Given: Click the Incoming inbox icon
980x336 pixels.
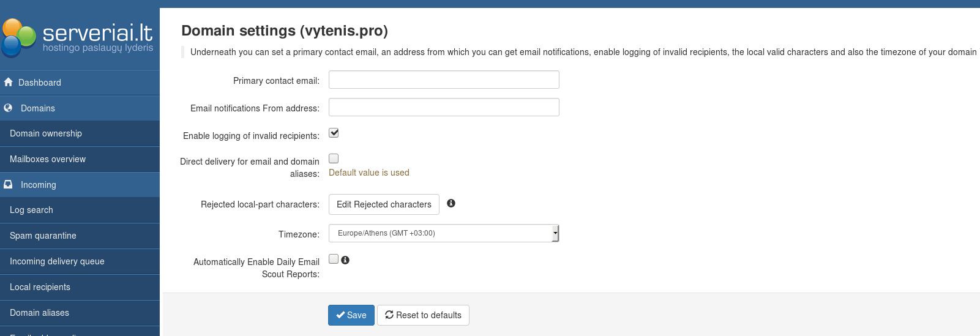Looking at the screenshot, I should pyautogui.click(x=9, y=184).
